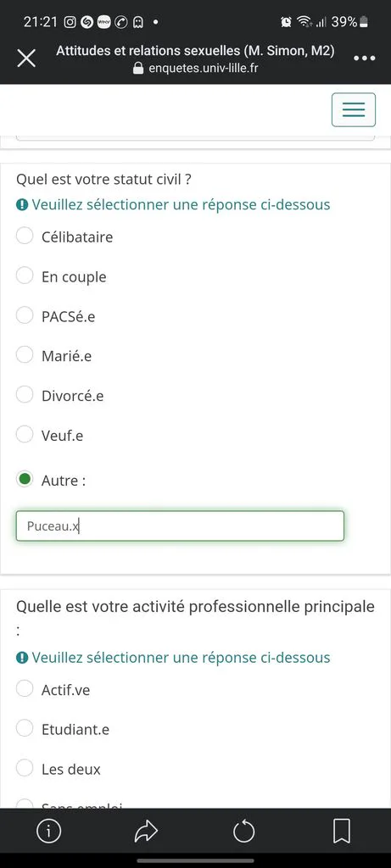Viewport: 391px width, 868px height.
Task: Tap the share arrow icon
Action: point(146,831)
